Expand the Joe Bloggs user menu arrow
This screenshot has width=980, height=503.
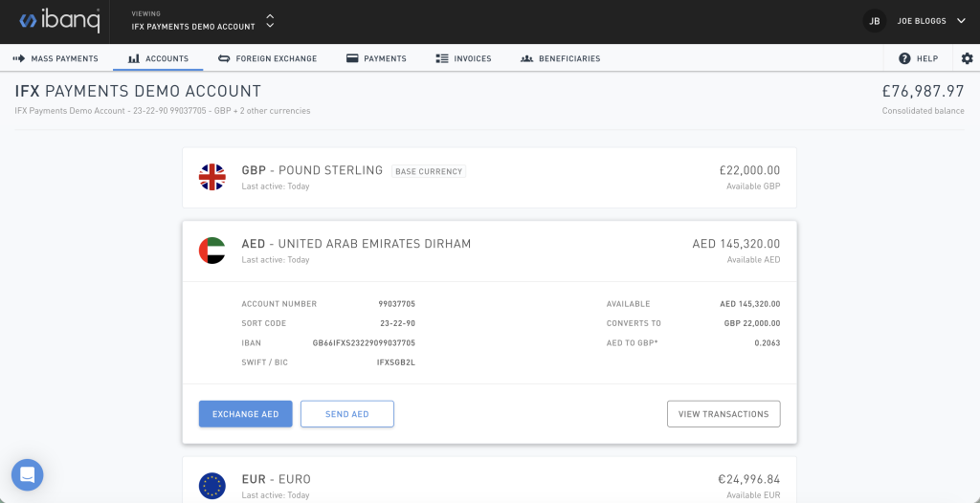[x=961, y=21]
